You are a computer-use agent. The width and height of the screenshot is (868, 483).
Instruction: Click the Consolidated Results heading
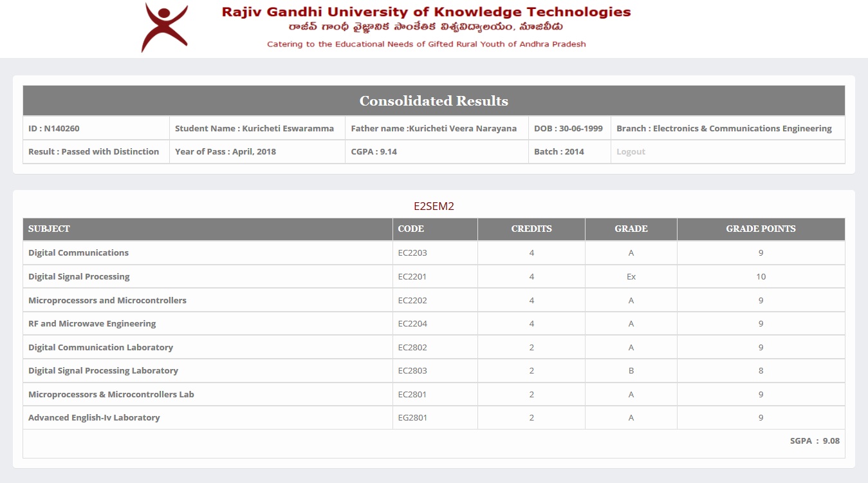[434, 101]
